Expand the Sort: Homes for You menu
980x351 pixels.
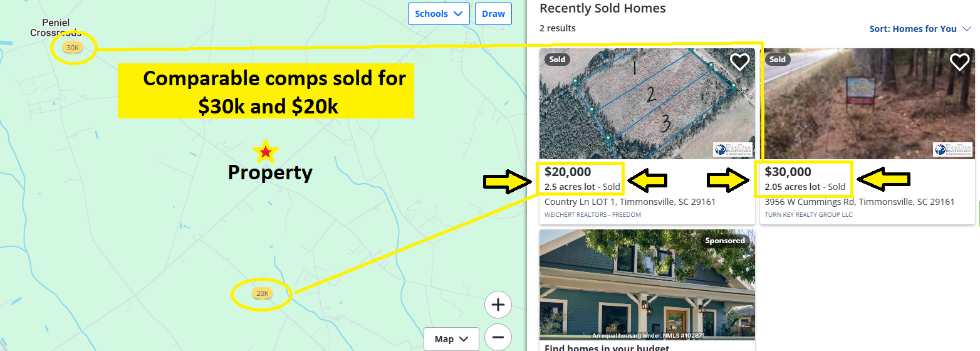(x=920, y=29)
